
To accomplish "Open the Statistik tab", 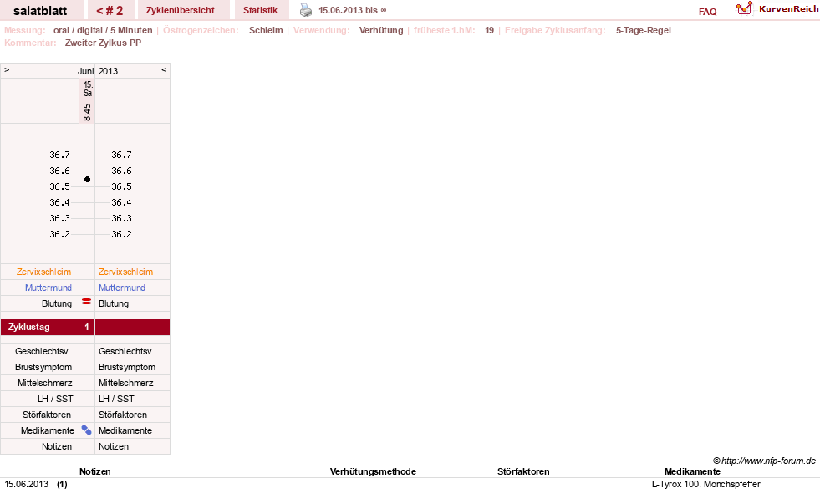I will (261, 10).
